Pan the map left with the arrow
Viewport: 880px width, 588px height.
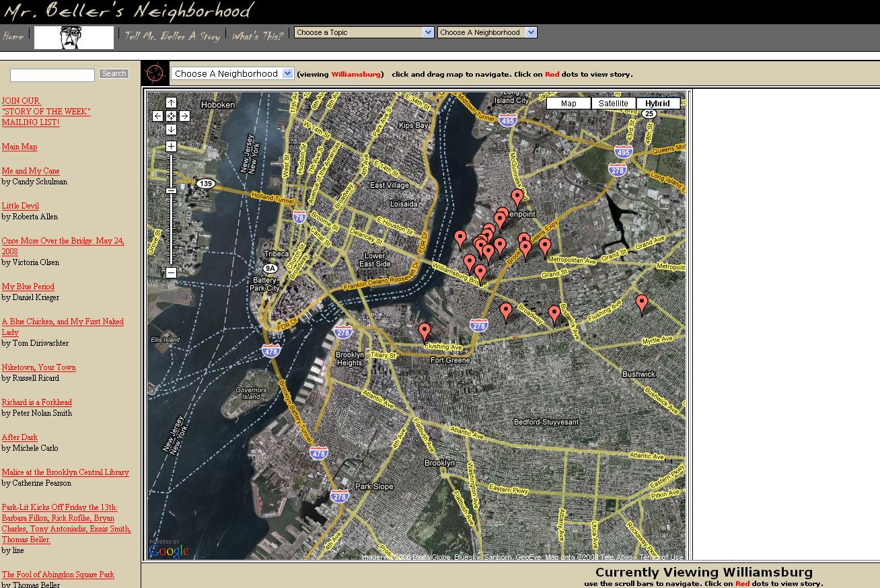point(157,116)
